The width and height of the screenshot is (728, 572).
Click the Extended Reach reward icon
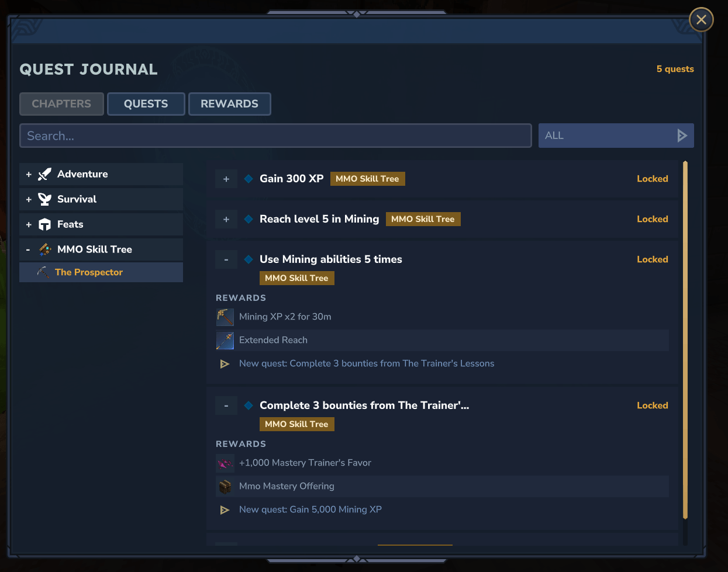pyautogui.click(x=225, y=340)
